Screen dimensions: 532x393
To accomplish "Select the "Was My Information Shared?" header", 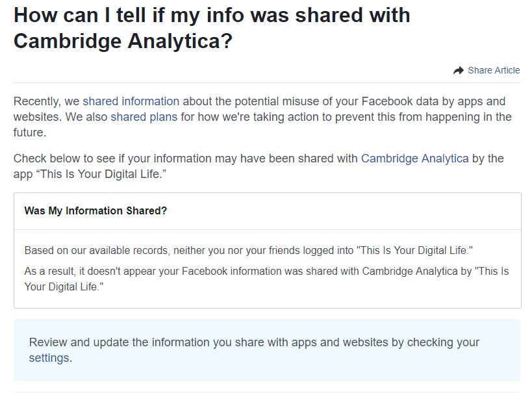I will [x=95, y=210].
